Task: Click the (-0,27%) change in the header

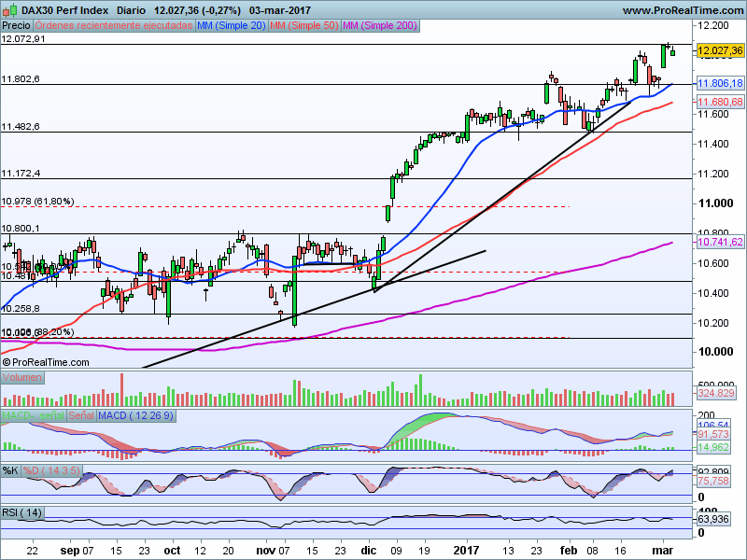Action: (219, 10)
